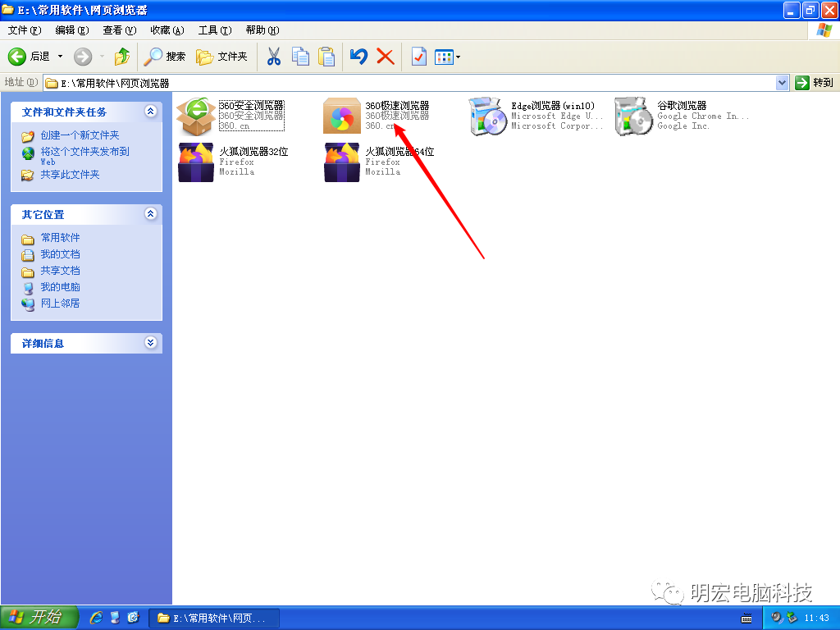This screenshot has width=840, height=630.
Task: Click the red Delete X icon
Action: (386, 57)
